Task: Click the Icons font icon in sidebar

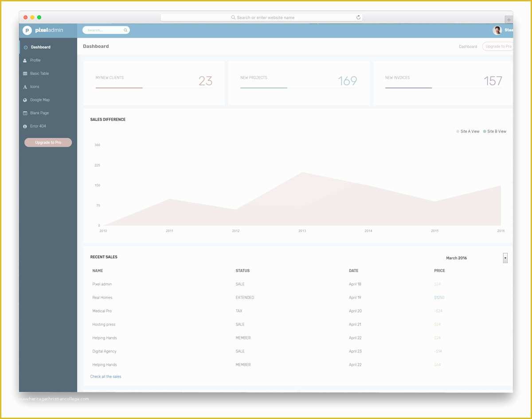Action: coord(25,87)
